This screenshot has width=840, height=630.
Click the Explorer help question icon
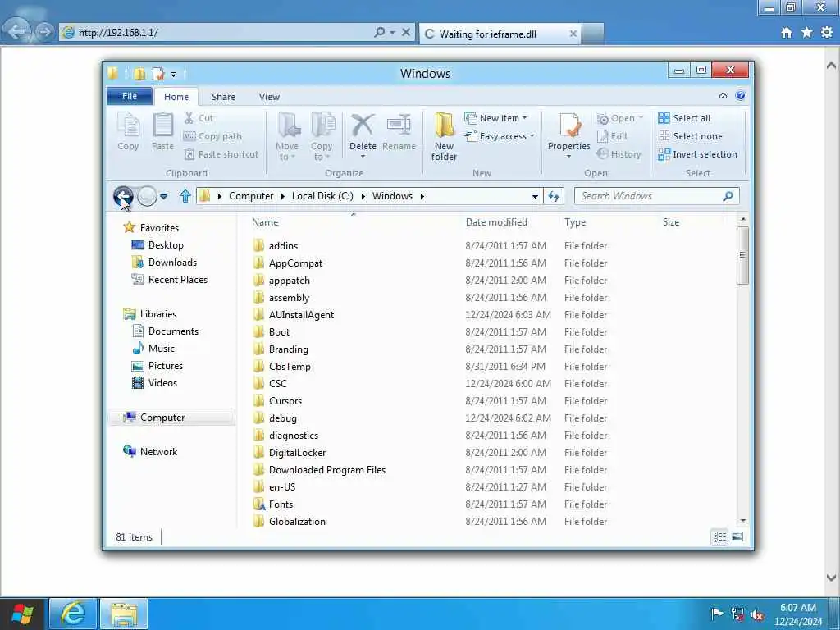[741, 95]
